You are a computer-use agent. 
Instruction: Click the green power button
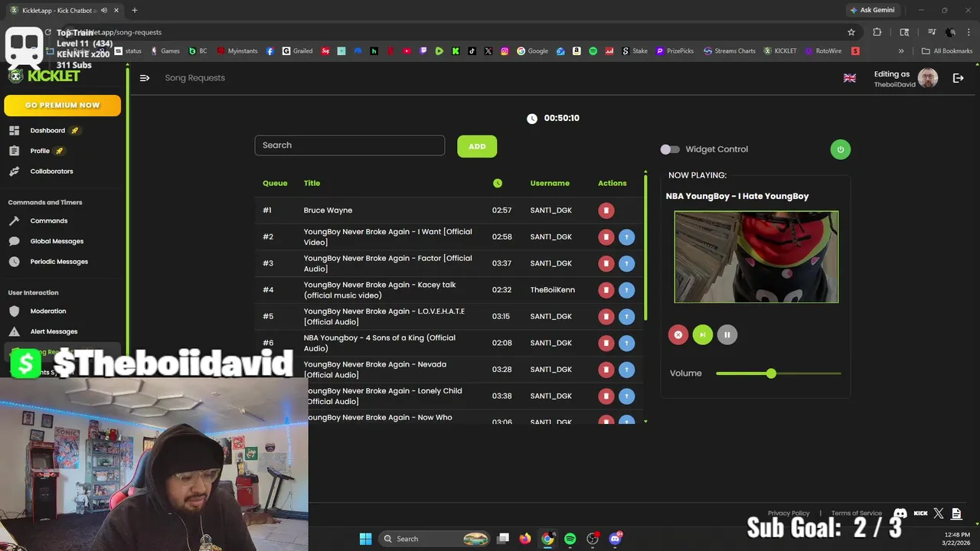[x=840, y=149]
